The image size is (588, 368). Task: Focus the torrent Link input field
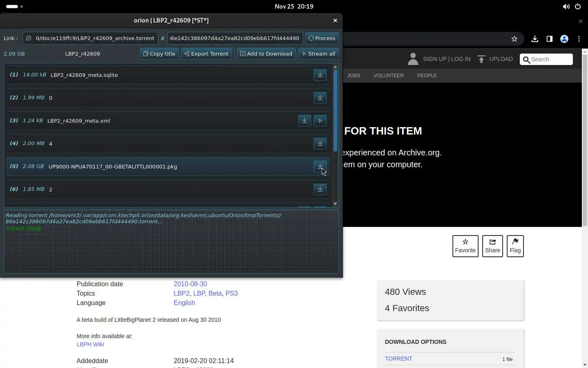(90, 38)
